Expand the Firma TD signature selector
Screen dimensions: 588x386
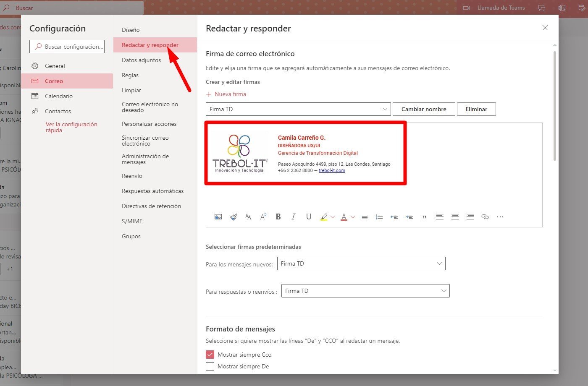(x=298, y=109)
